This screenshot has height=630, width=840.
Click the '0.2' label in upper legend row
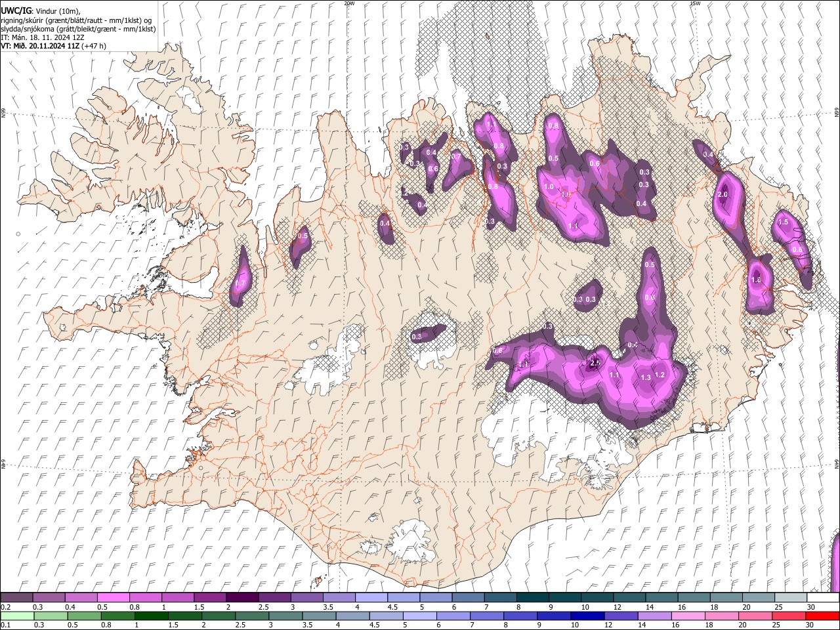click(x=6, y=607)
